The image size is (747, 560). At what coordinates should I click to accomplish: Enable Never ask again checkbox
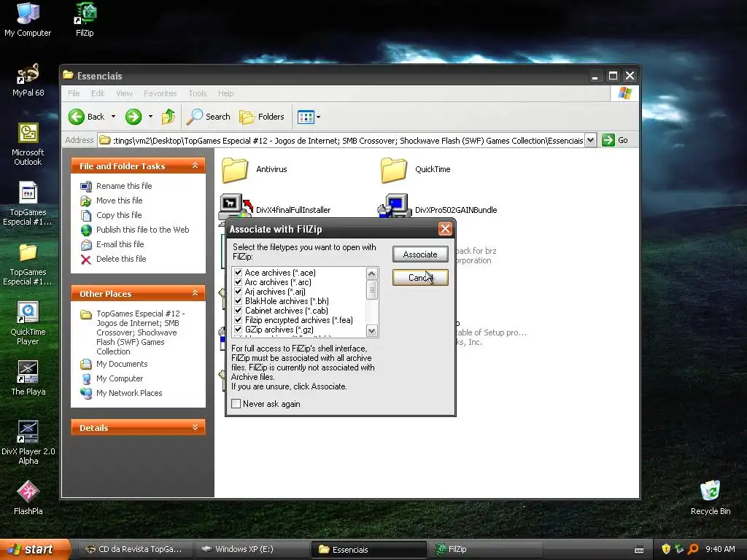click(236, 404)
